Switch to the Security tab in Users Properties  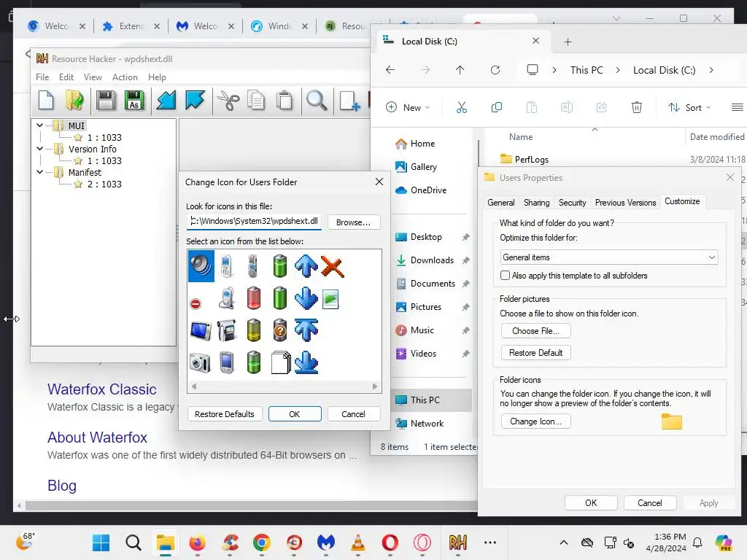[572, 203]
